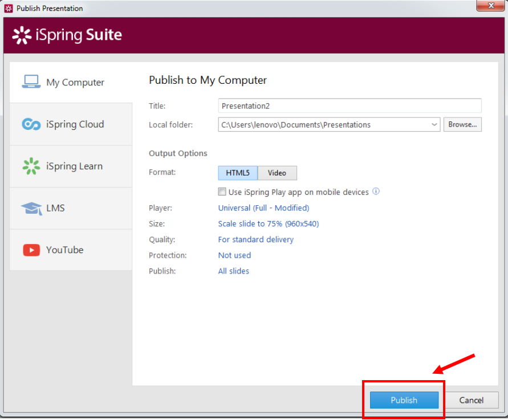Screen dimensions: 508x420
Task: Open the iSpring Learn tab
Action: 71,166
